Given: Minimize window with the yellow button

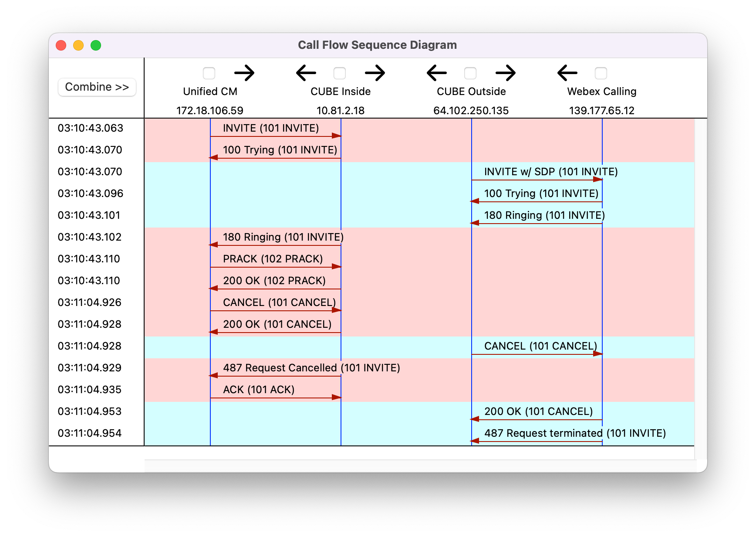Looking at the screenshot, I should (78, 45).
